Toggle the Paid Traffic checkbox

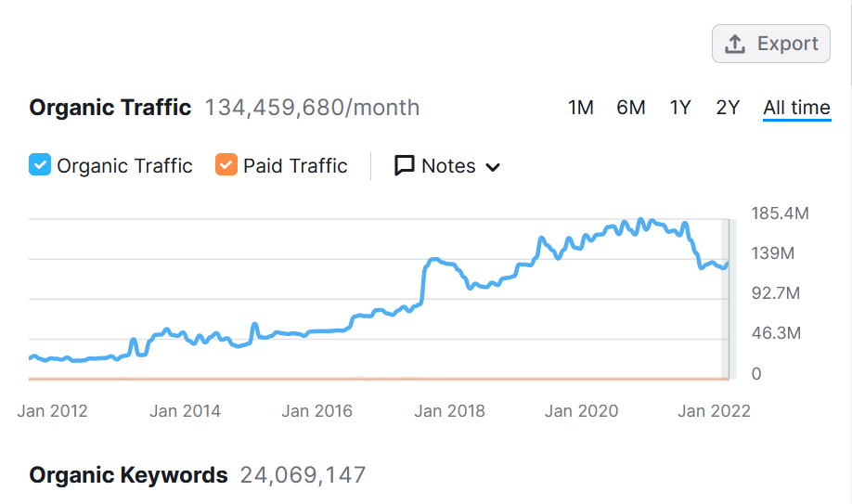pyautogui.click(x=226, y=164)
